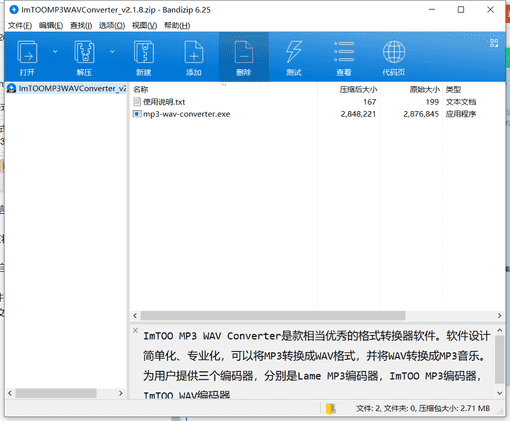The height and width of the screenshot is (421, 510).
Task: Select ImTOOMP3WAVConverter archive tree node
Action: (x=66, y=88)
